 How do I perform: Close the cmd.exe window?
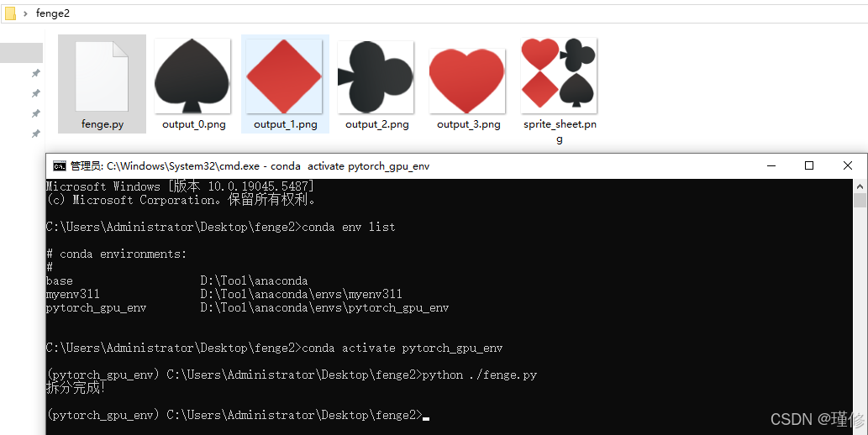(847, 165)
